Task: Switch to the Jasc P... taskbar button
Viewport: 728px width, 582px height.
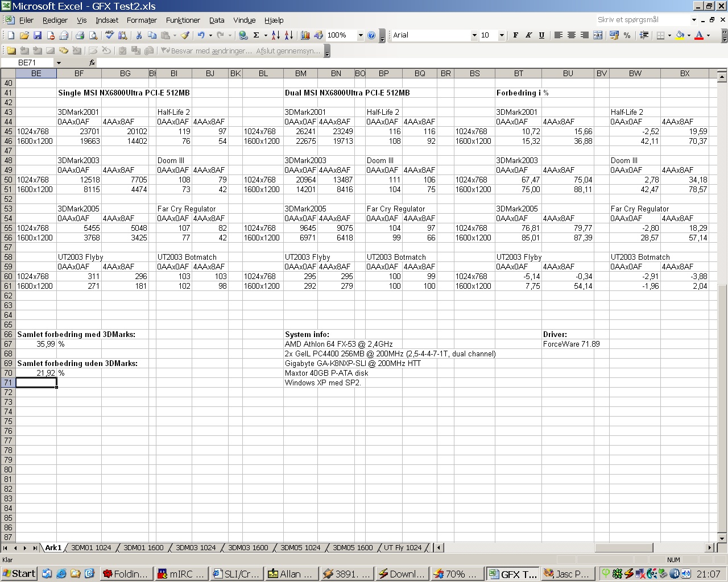Action: click(568, 574)
